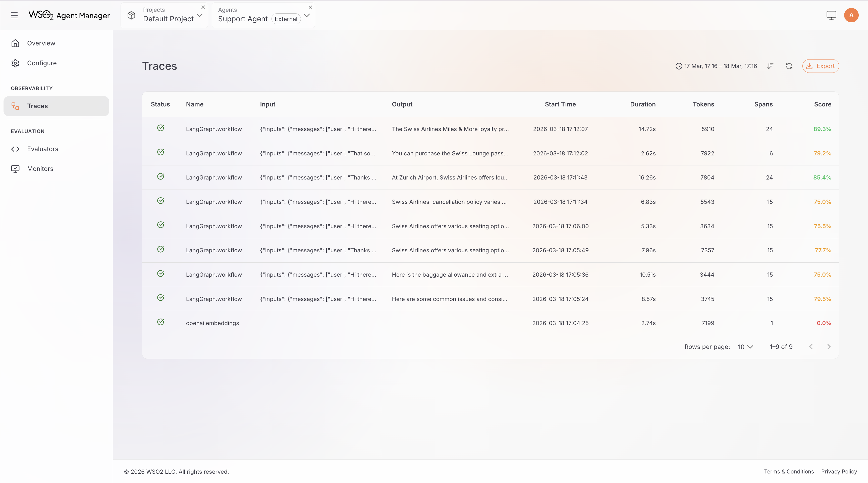Image resolution: width=868 pixels, height=483 pixels.
Task: Expand the Default Project dropdown
Action: click(199, 15)
